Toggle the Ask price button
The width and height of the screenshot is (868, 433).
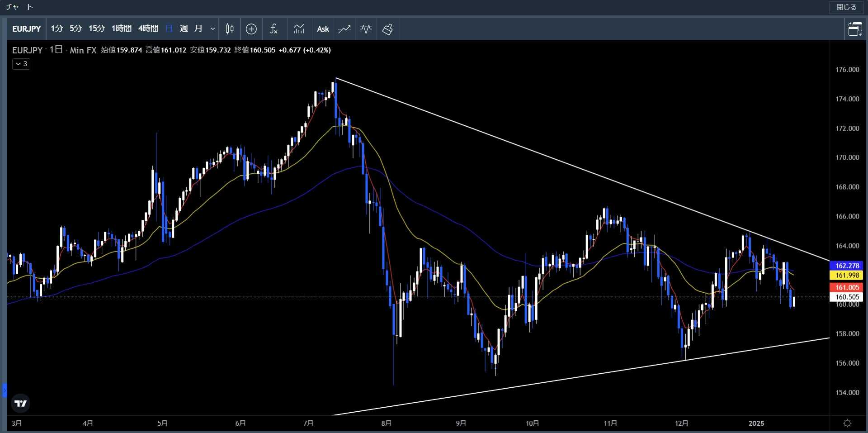pyautogui.click(x=323, y=29)
